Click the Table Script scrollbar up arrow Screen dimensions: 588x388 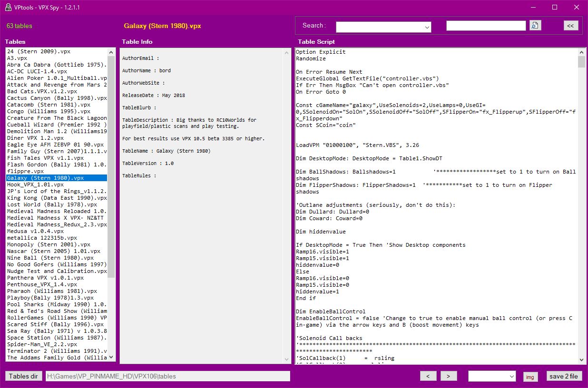[581, 52]
